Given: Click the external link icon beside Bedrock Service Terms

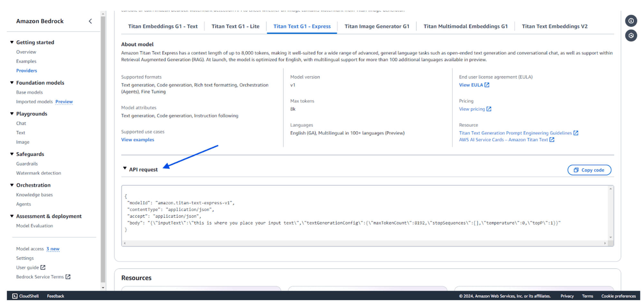Looking at the screenshot, I should (x=68, y=277).
